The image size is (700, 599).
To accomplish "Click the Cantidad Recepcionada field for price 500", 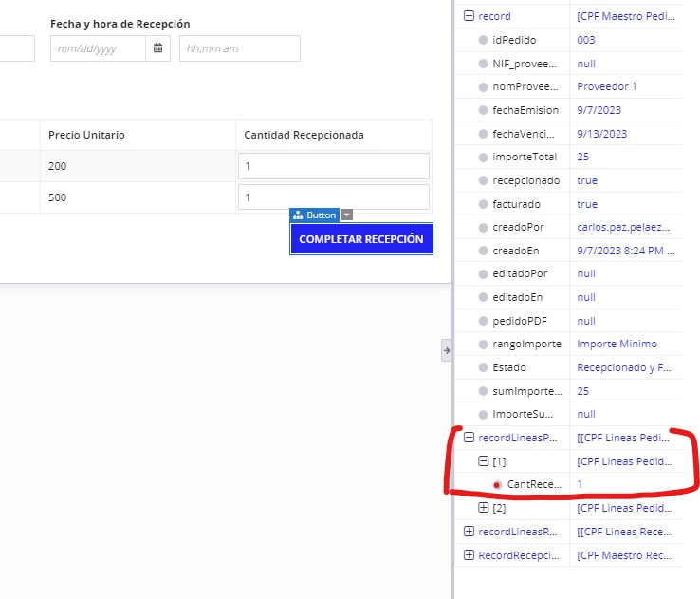I will point(334,197).
